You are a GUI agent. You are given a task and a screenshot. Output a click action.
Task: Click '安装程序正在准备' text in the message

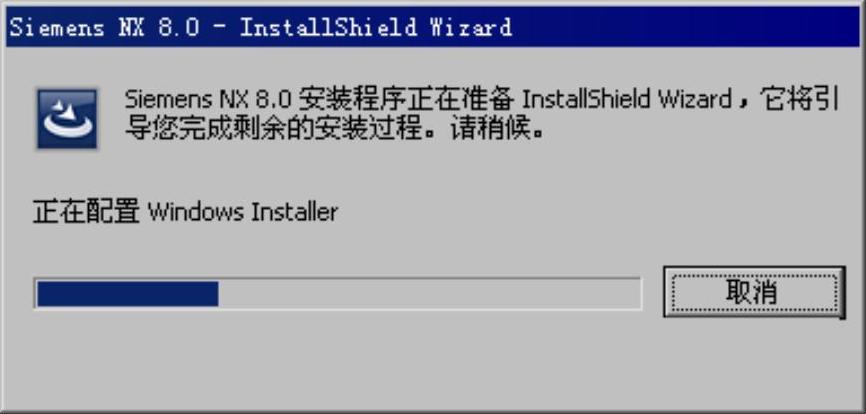point(407,100)
